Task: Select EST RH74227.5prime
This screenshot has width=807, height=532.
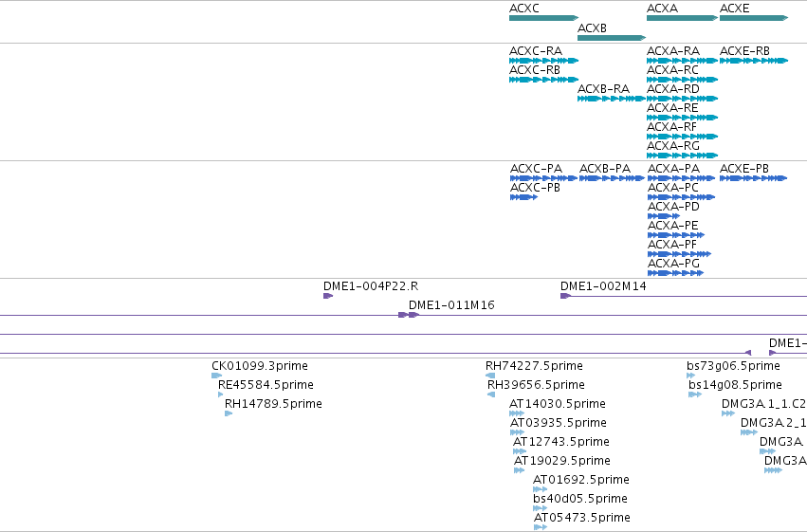Action: point(490,376)
